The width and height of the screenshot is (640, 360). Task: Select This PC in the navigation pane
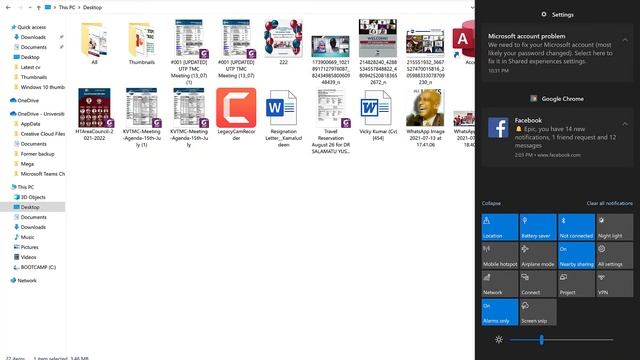click(25, 187)
